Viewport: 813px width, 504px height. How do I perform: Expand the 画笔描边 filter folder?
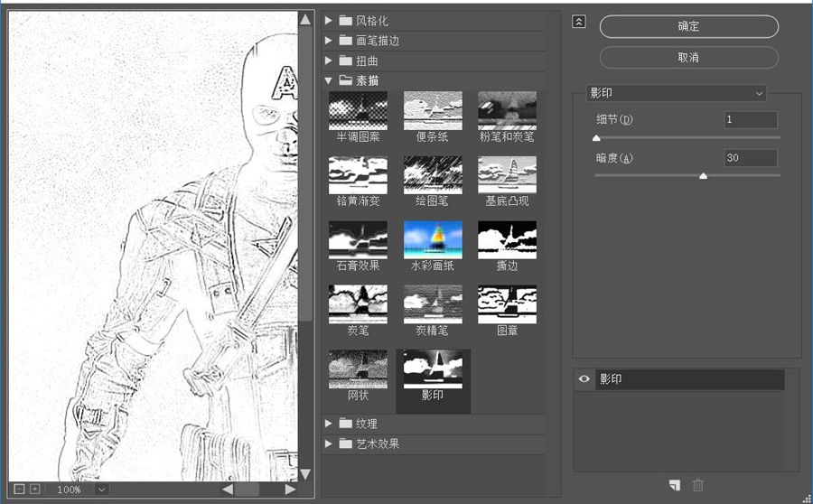point(328,41)
